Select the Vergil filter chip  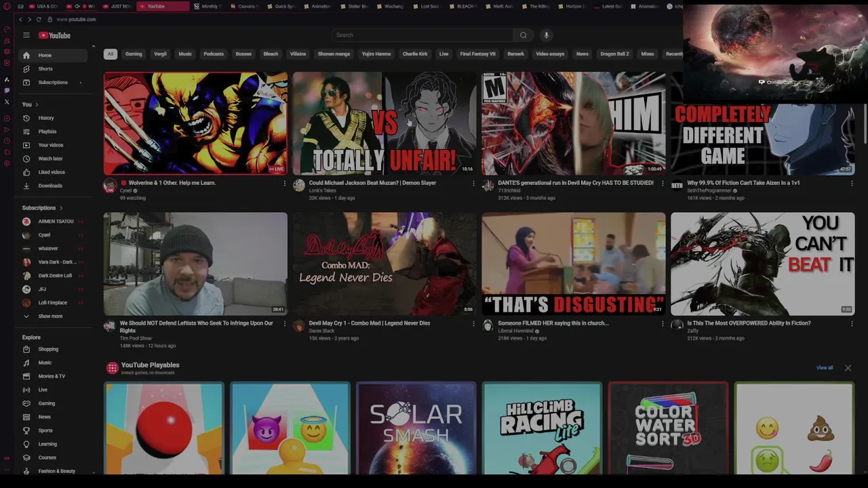tap(160, 54)
